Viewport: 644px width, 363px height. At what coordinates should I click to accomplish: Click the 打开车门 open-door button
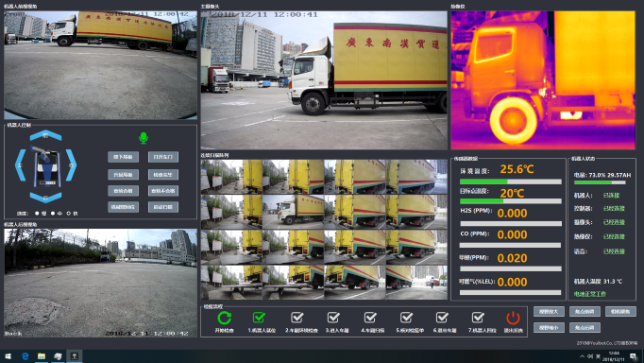click(x=163, y=157)
